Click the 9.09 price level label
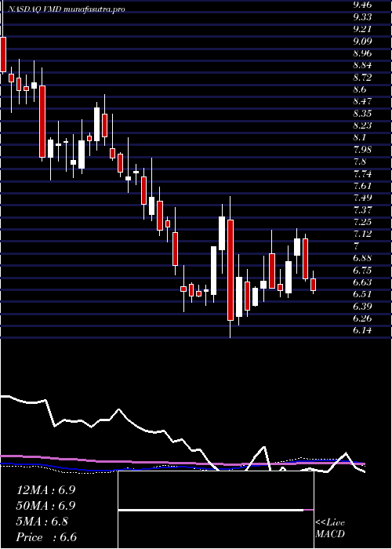This screenshot has width=392, height=549. [x=362, y=42]
